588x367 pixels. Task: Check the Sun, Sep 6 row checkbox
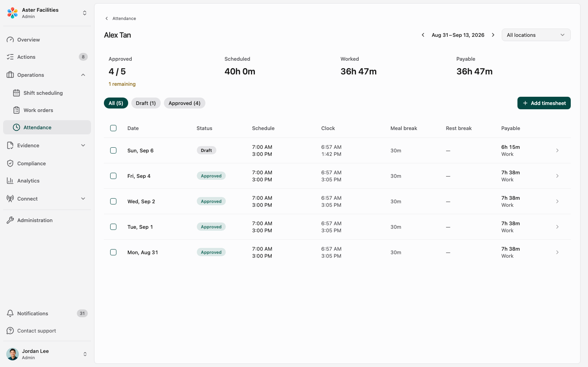coord(113,150)
